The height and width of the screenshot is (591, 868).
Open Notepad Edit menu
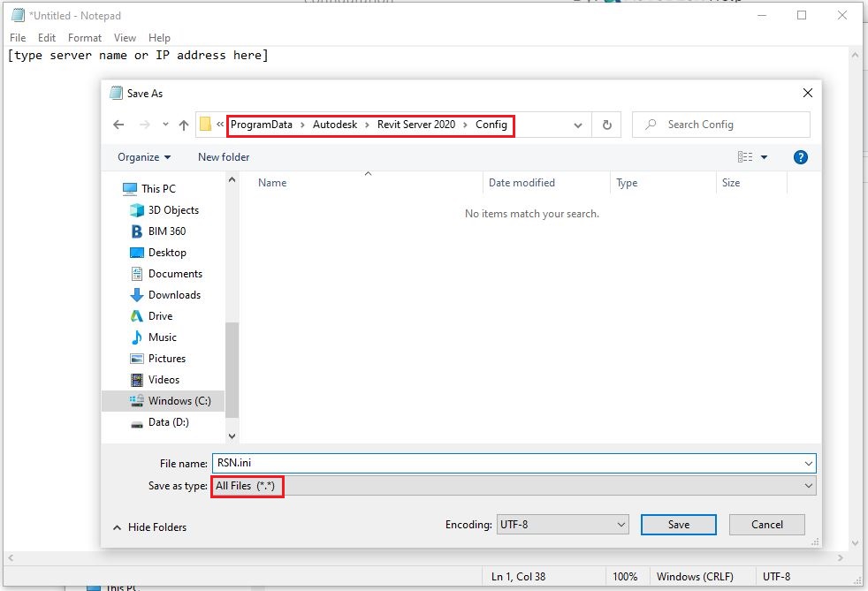pyautogui.click(x=47, y=38)
